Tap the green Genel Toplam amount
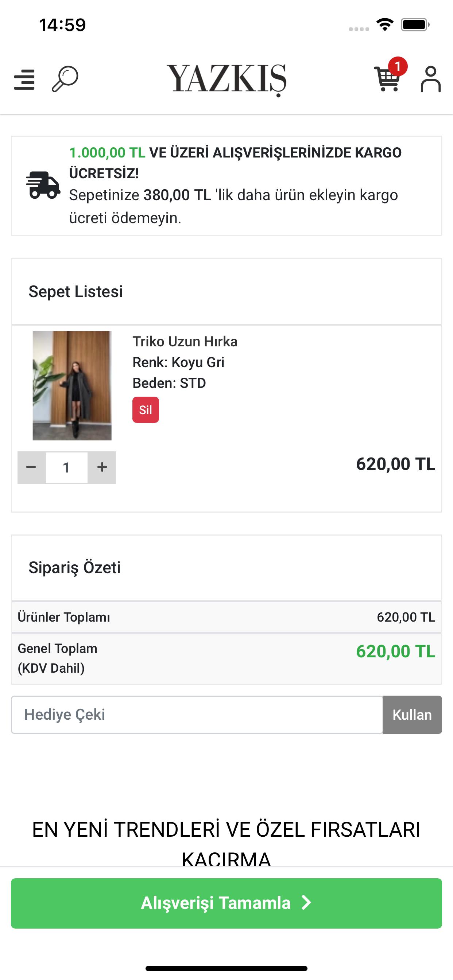Screen dimensions: 453x980 395,651
